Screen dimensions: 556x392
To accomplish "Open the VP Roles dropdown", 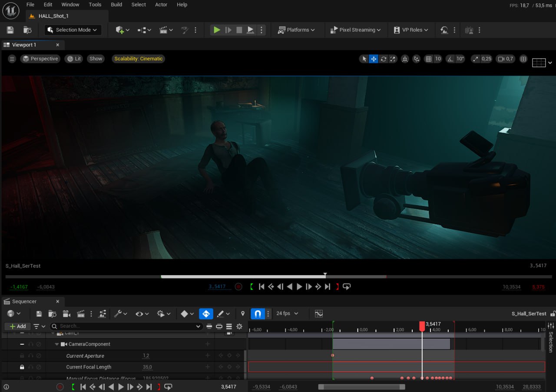I will [x=411, y=30].
